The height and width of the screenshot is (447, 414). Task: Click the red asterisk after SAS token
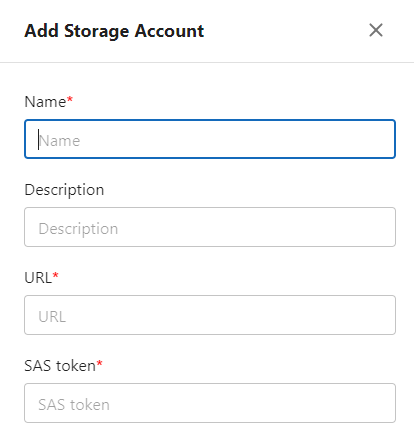99,363
